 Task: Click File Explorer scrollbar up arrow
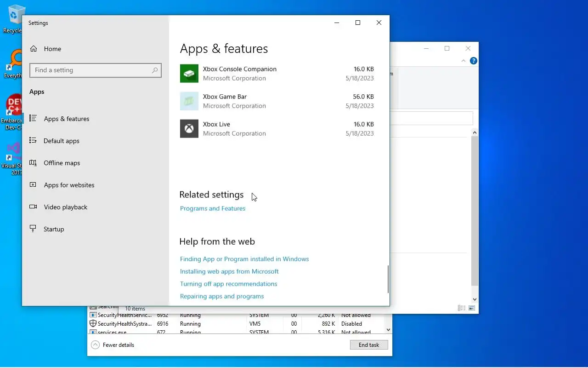(x=475, y=132)
